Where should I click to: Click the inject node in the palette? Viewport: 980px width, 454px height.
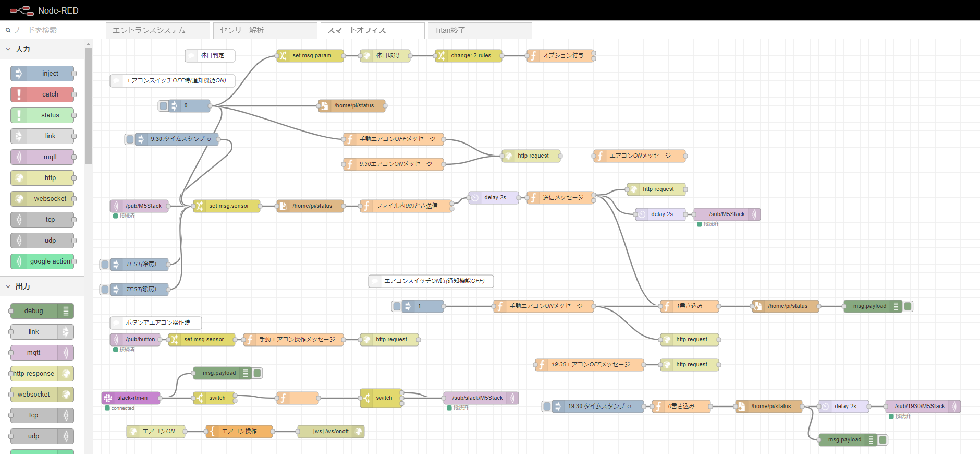[43, 74]
